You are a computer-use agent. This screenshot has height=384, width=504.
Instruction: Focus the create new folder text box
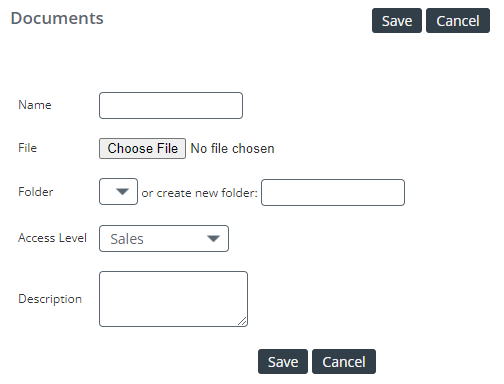point(333,192)
